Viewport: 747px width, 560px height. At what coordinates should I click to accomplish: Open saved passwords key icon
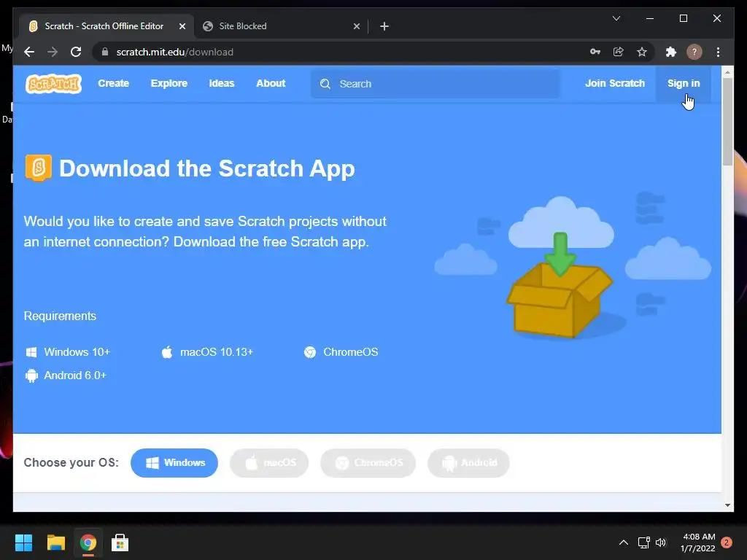(x=595, y=52)
